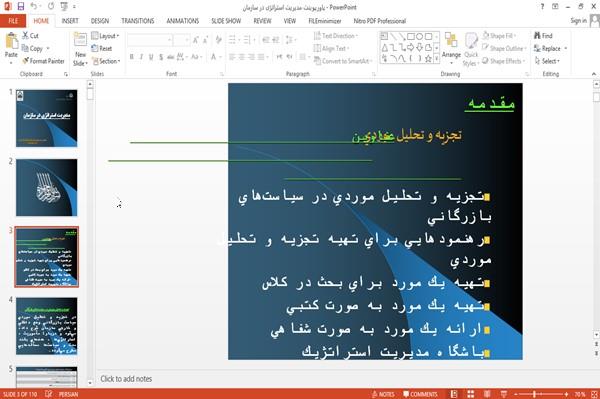Switch to Normal view icon
Image resolution: width=600 pixels, height=399 pixels.
coord(454,394)
